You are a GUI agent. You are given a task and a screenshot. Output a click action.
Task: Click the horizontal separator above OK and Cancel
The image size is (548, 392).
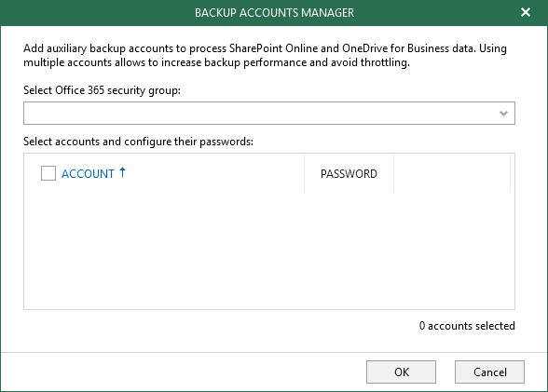click(x=274, y=353)
